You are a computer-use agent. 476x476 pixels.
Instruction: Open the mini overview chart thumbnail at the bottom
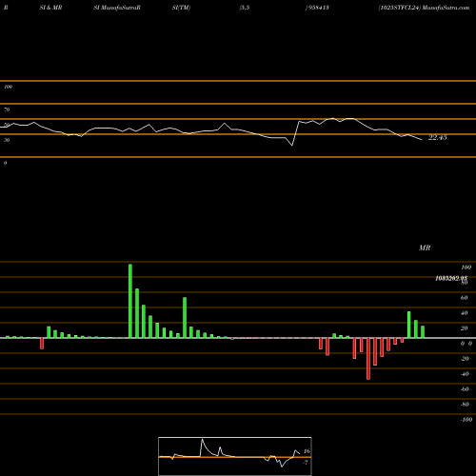235,456
